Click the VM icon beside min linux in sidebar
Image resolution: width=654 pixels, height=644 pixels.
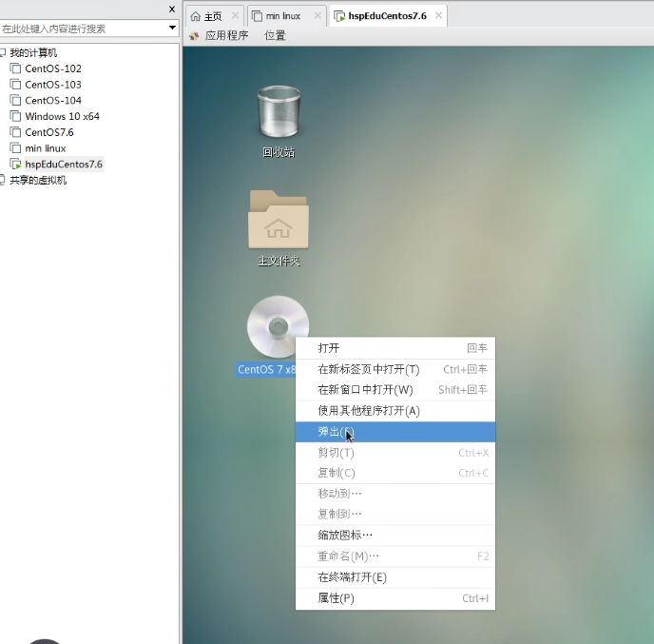click(15, 148)
